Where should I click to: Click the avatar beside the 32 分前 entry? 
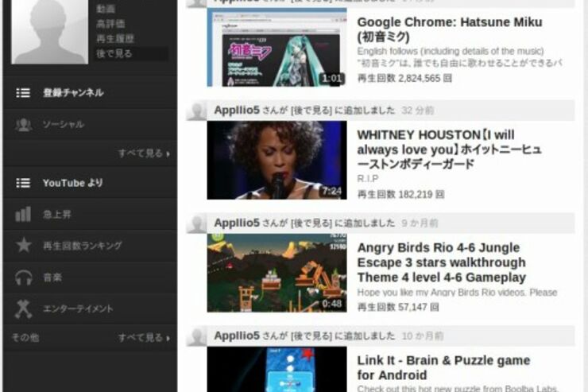(197, 111)
